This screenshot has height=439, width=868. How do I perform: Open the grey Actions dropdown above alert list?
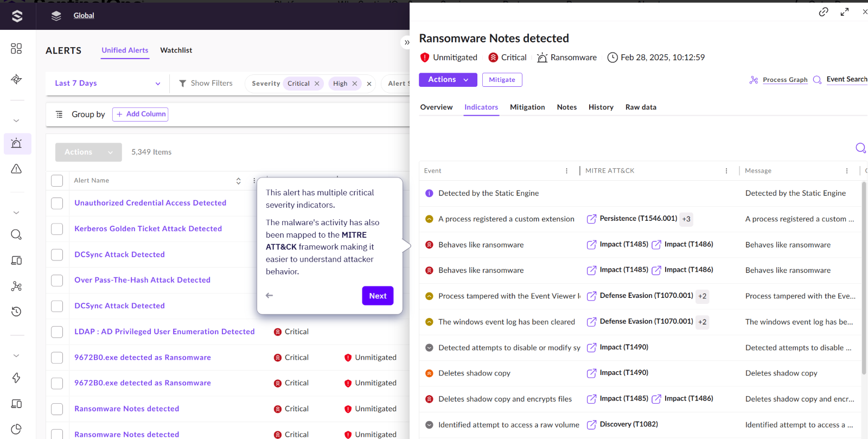click(88, 152)
